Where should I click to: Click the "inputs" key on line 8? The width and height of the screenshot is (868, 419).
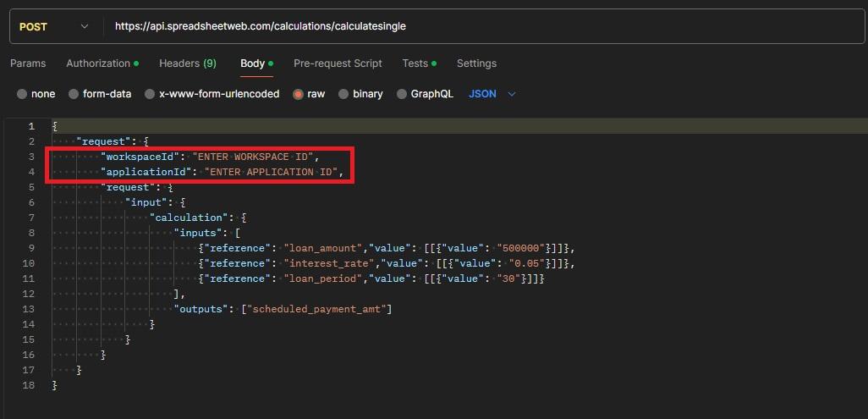click(198, 233)
